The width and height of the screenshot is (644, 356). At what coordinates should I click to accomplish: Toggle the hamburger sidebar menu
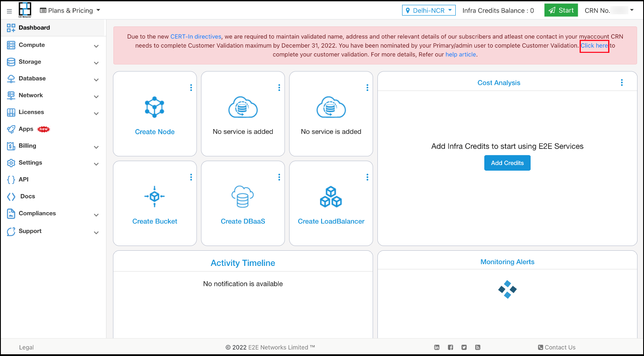9,11
